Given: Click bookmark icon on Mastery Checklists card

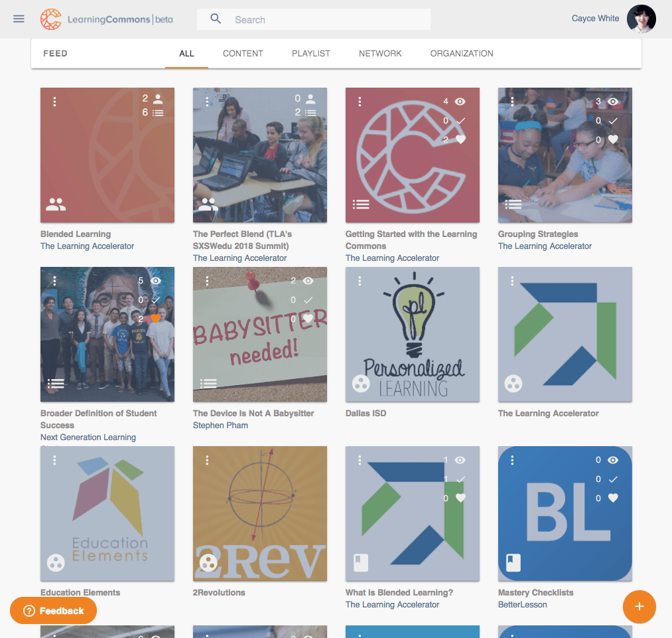Looking at the screenshot, I should (513, 562).
